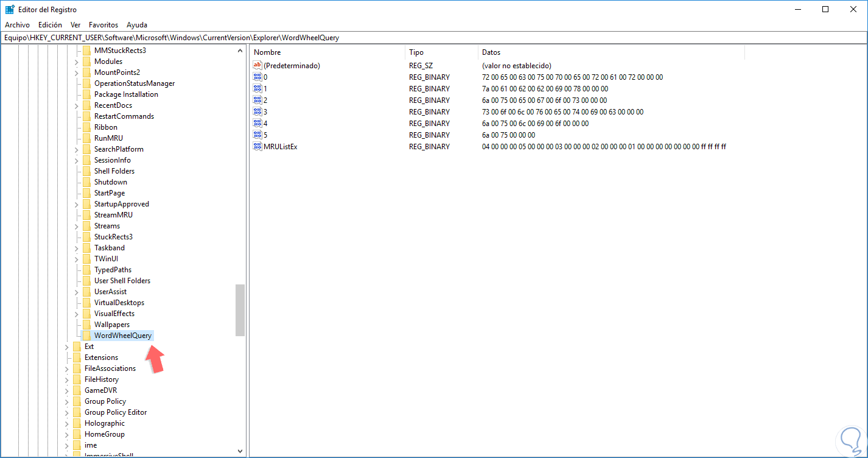Screen dimensions: 868x458
Task: Click the TypedPaths folder icon
Action: tap(86, 270)
